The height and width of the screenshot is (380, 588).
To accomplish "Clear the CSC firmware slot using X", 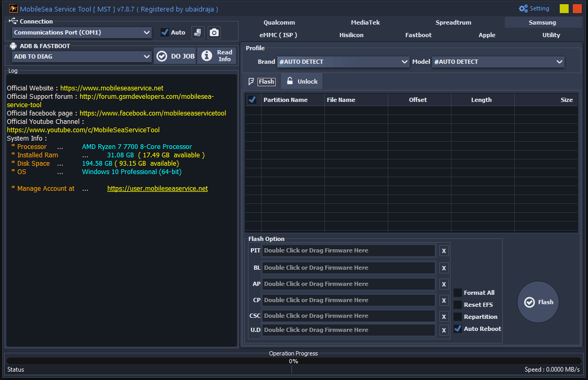I will 444,316.
